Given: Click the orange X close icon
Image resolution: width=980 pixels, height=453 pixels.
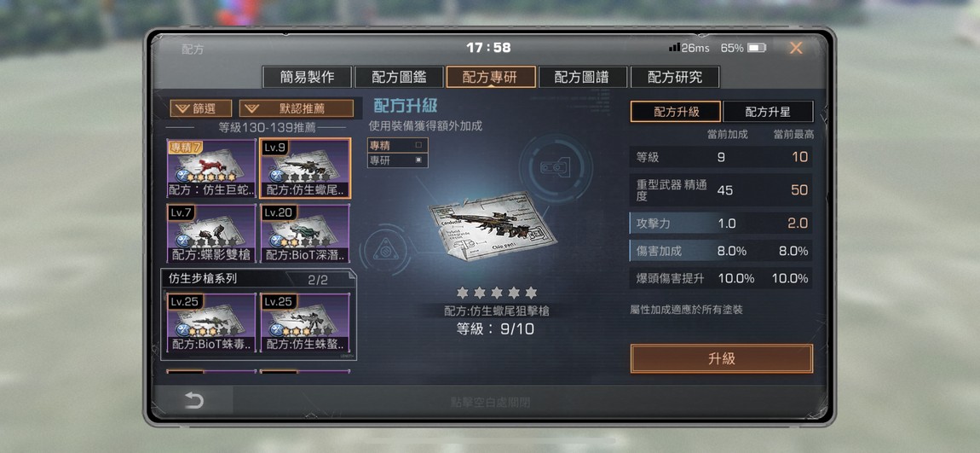Looking at the screenshot, I should (x=796, y=48).
